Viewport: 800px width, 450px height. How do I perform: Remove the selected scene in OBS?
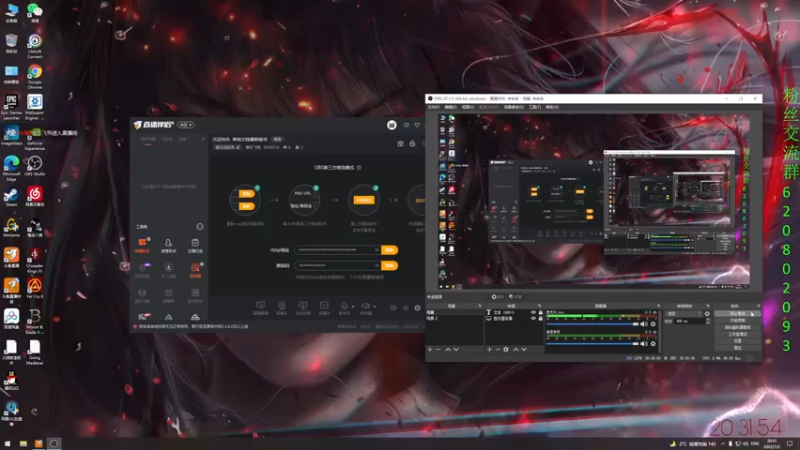point(438,349)
